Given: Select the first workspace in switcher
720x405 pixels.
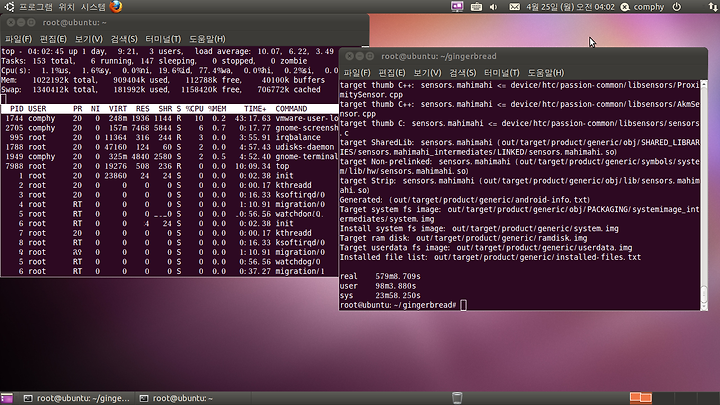Looking at the screenshot, I should tap(641, 398).
